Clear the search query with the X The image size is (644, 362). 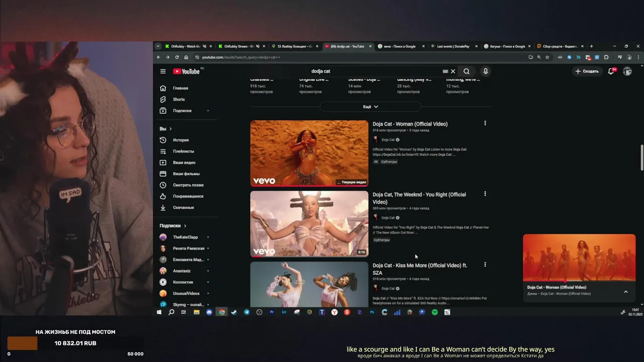click(453, 71)
